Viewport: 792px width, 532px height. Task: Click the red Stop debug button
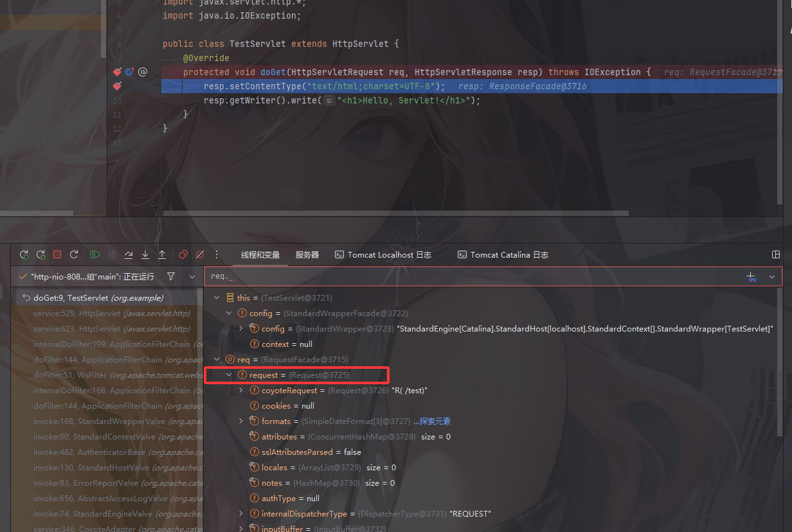click(57, 255)
